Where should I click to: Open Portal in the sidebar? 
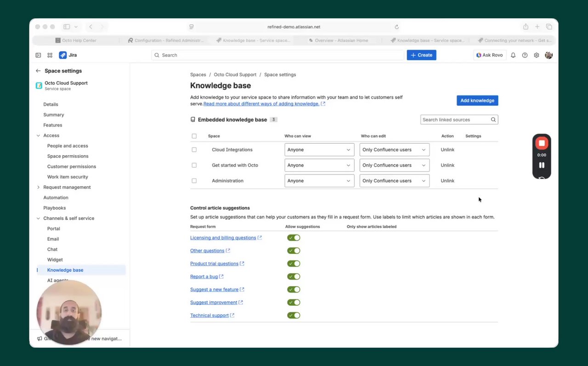point(54,229)
